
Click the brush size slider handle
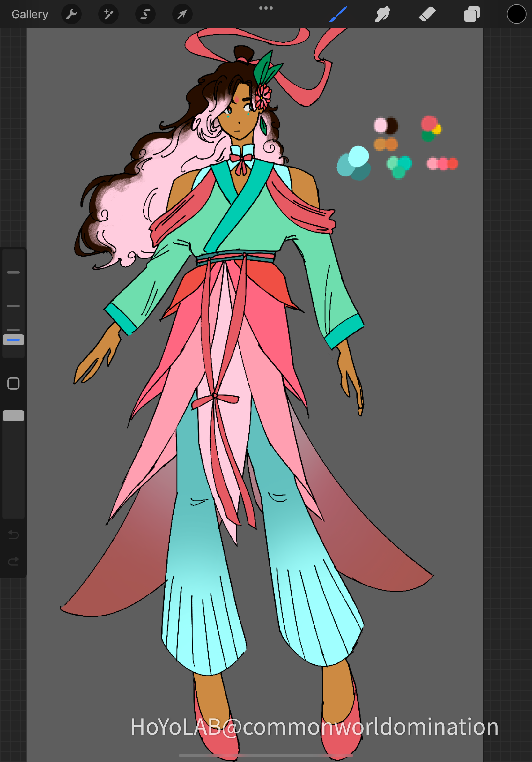pos(13,340)
